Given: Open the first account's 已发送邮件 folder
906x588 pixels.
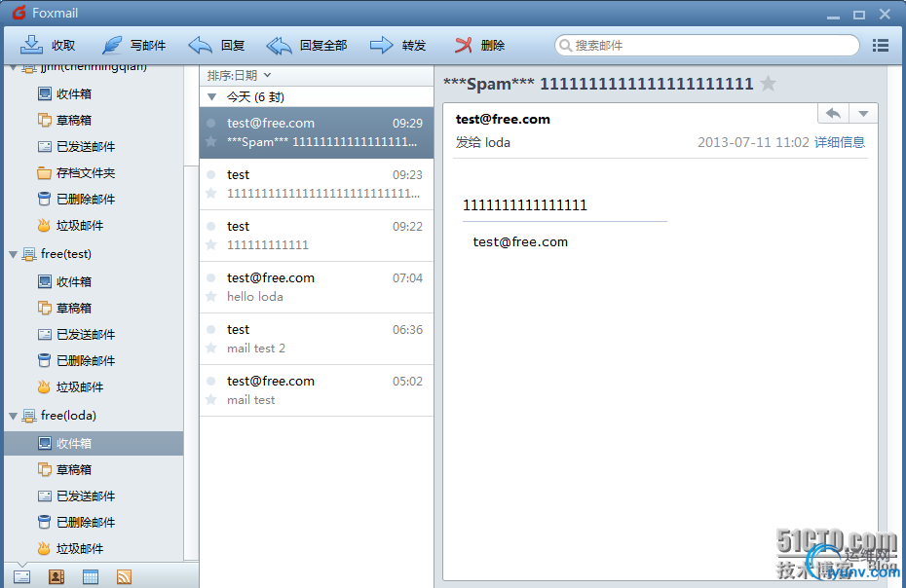Looking at the screenshot, I should click(76, 147).
